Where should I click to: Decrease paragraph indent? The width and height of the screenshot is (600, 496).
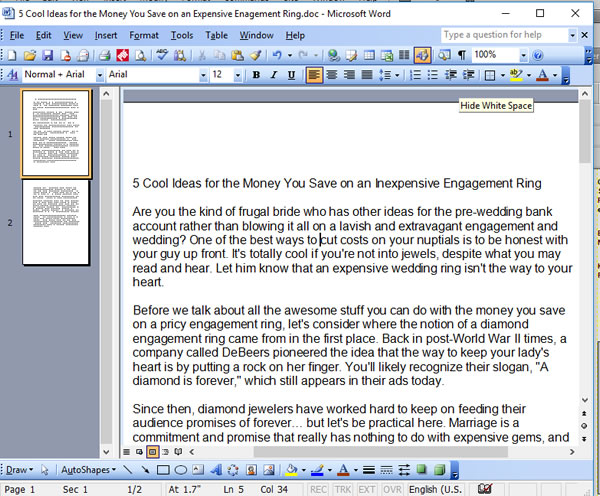[451, 75]
